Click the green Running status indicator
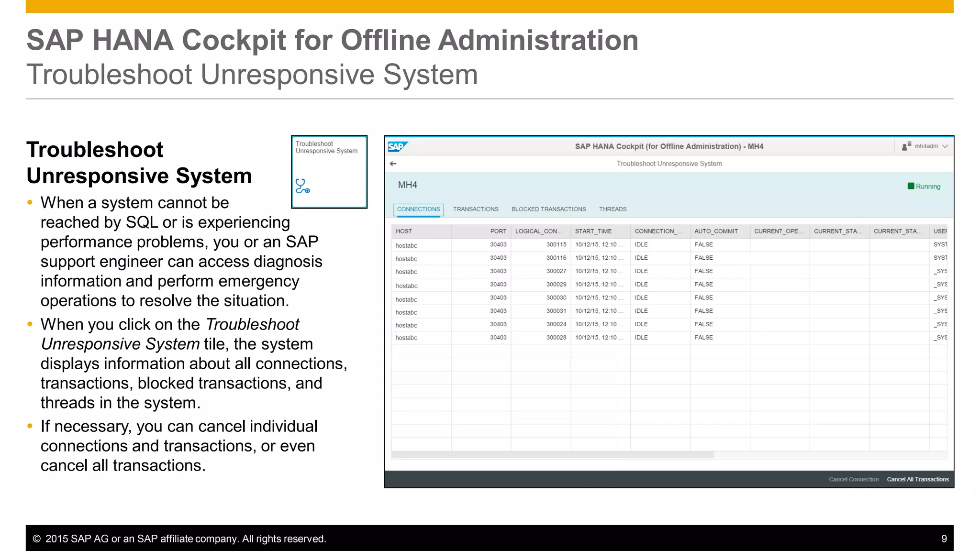The height and width of the screenshot is (551, 980). coord(924,187)
